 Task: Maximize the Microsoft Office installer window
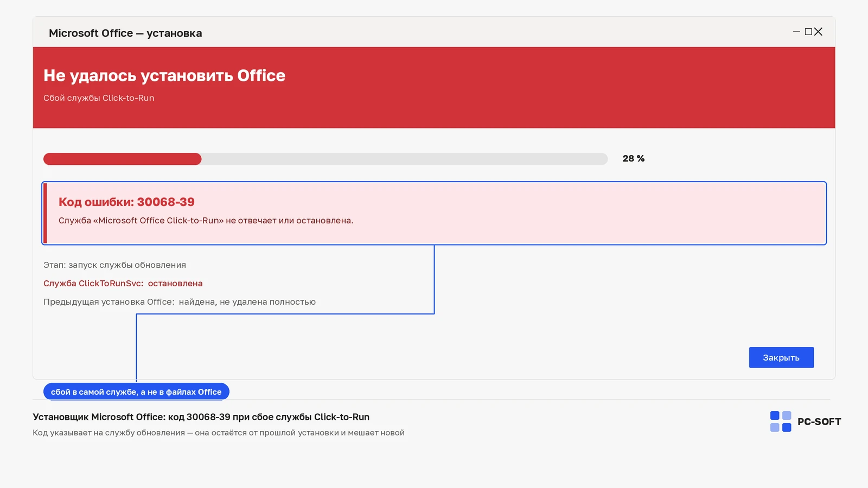pyautogui.click(x=808, y=32)
